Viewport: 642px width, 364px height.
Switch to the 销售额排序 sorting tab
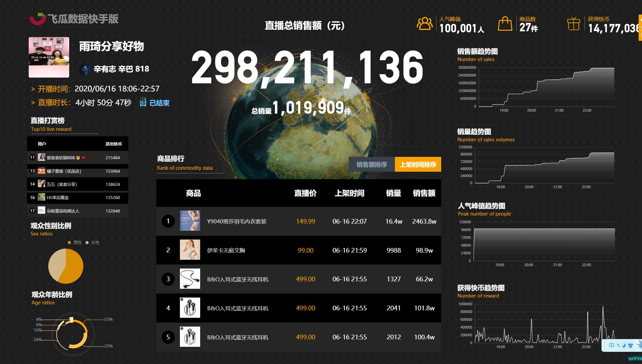(x=372, y=165)
